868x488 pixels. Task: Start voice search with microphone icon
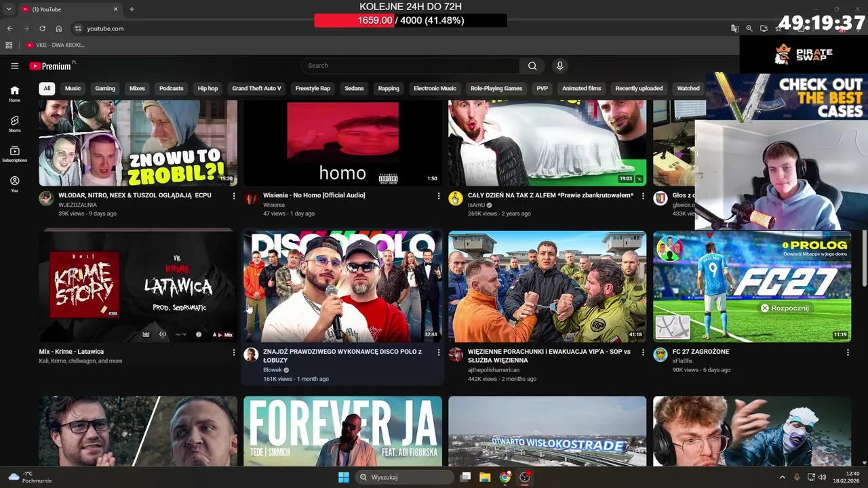coord(559,66)
